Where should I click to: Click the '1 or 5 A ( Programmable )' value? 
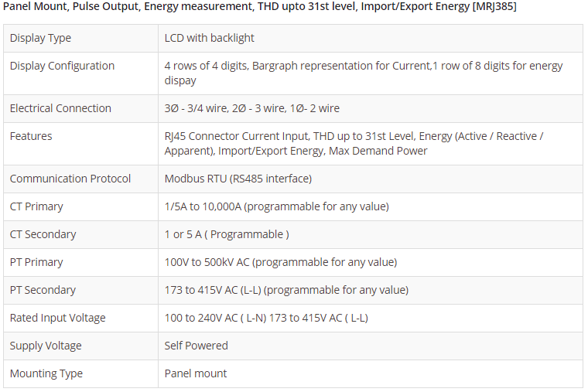point(227,234)
